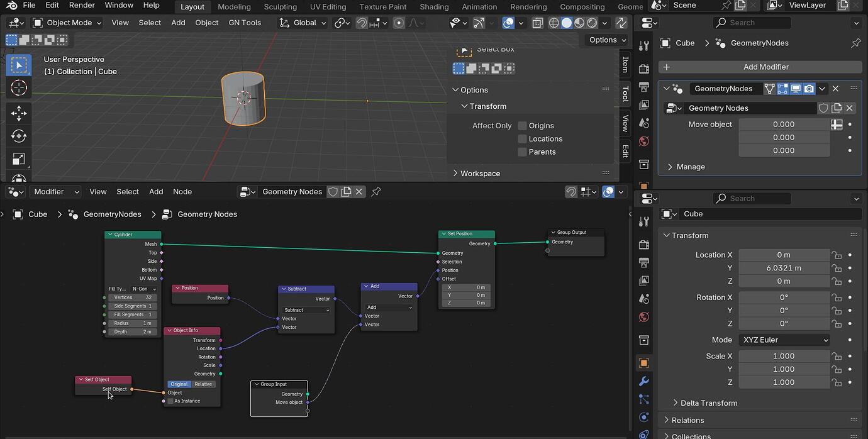Open the Modifiers wrench tab in lower panel
Image resolution: width=868 pixels, height=439 pixels.
pyautogui.click(x=643, y=381)
